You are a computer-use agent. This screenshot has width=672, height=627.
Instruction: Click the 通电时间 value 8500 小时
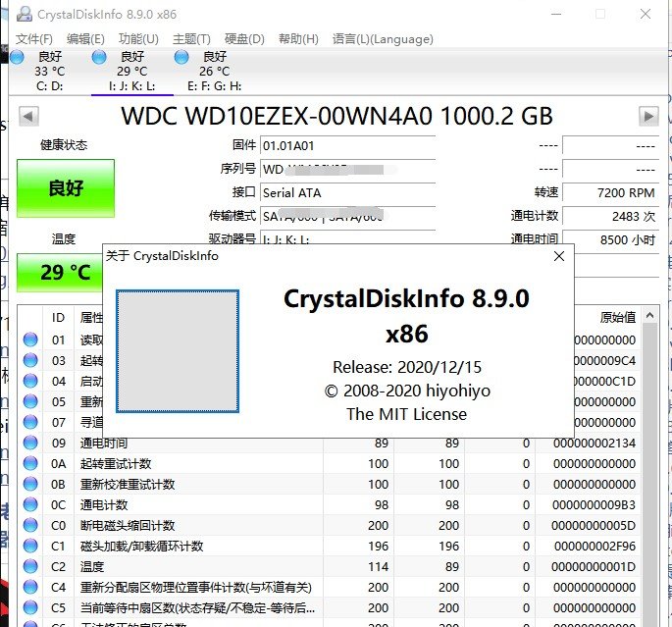point(611,239)
